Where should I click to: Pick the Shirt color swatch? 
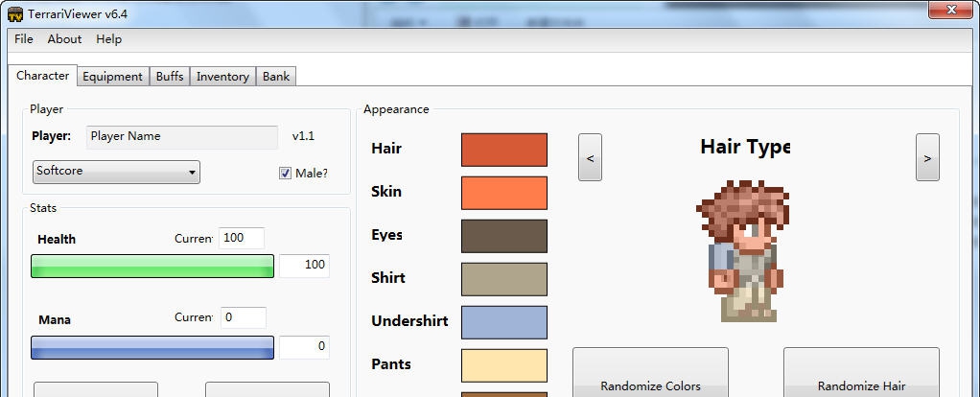click(504, 279)
